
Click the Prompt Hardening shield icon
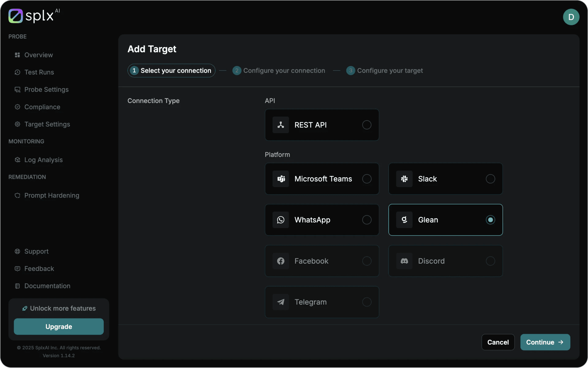[17, 195]
